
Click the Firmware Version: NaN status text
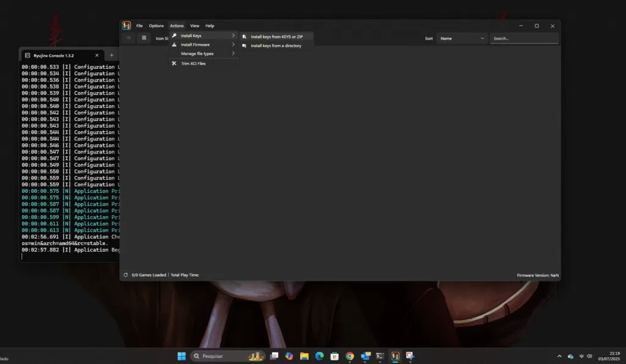(x=538, y=275)
